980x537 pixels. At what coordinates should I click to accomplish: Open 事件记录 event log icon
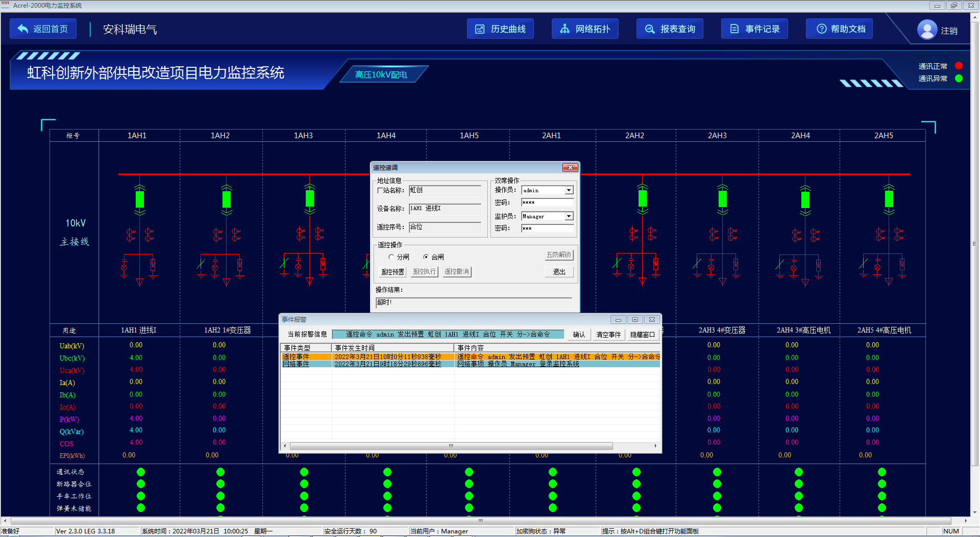pyautogui.click(x=734, y=29)
